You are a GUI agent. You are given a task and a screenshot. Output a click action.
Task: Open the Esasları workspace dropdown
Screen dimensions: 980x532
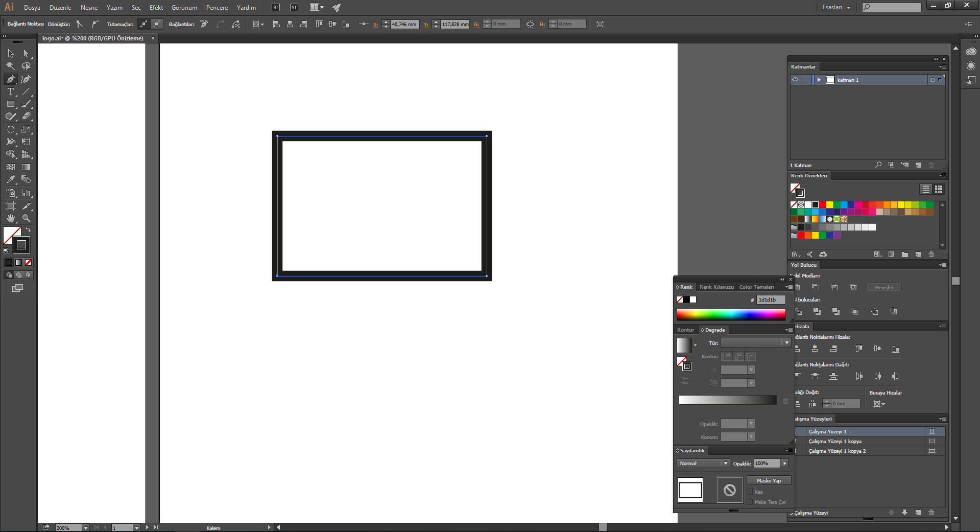pyautogui.click(x=836, y=7)
